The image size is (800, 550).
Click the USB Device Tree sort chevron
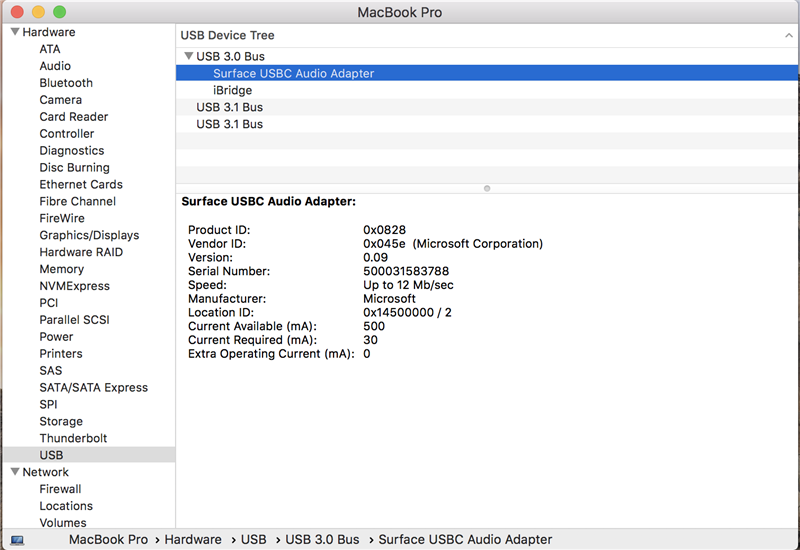point(789,35)
